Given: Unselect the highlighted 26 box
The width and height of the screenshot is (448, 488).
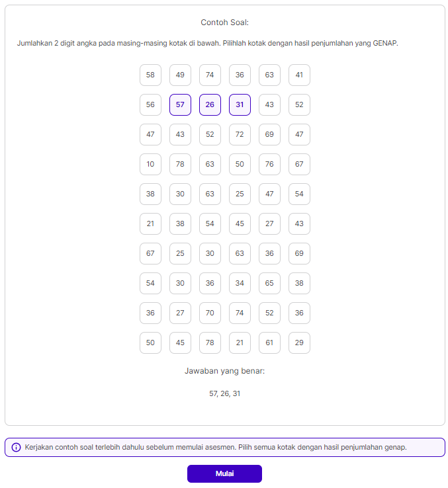Looking at the screenshot, I should [x=210, y=104].
